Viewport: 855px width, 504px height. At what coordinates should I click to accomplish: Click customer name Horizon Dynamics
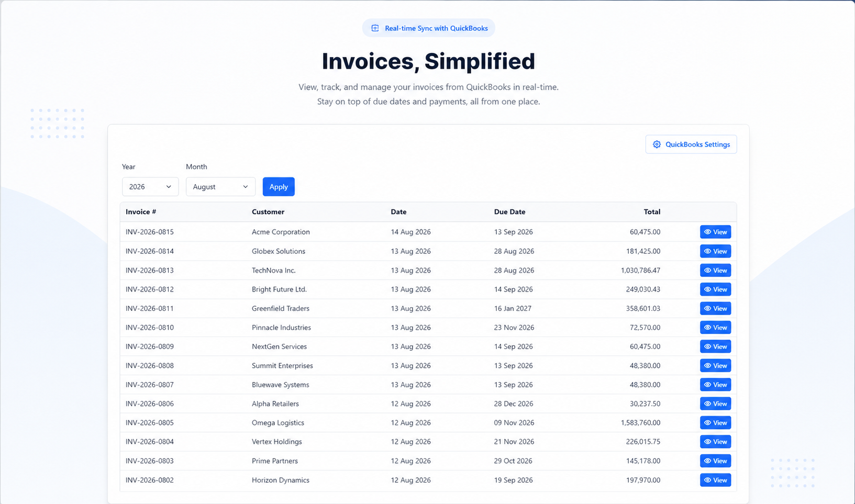tap(281, 480)
